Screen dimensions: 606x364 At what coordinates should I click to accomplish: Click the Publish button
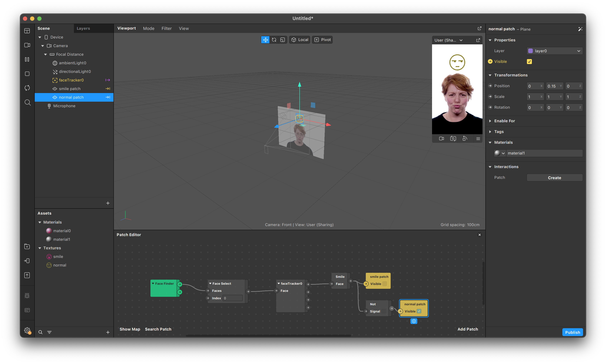[x=572, y=332]
